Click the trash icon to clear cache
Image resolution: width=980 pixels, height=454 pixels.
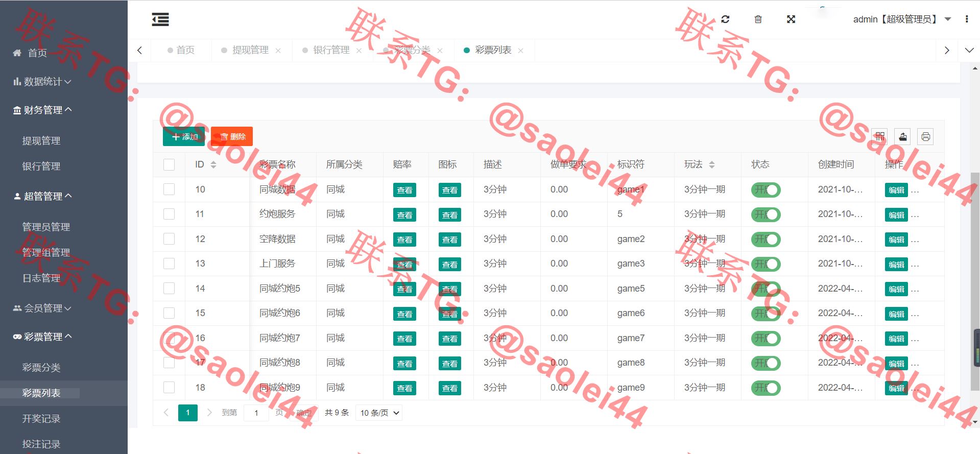tap(758, 19)
